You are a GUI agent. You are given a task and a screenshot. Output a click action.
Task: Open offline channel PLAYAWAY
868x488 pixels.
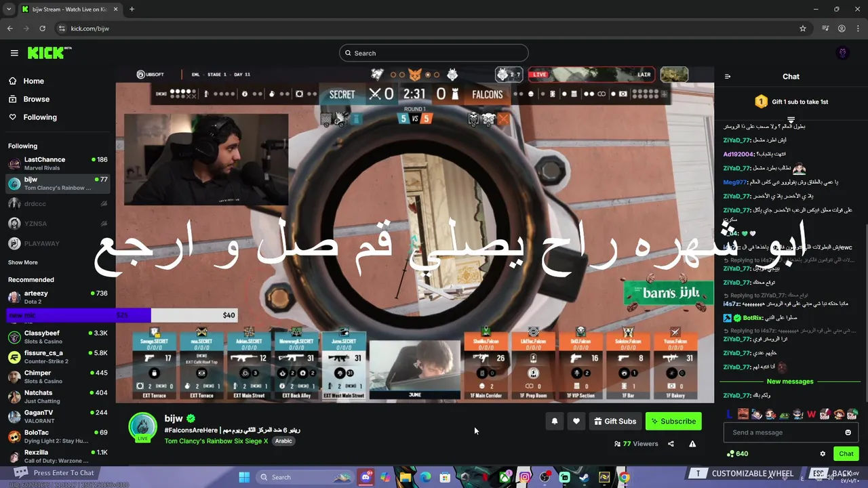[58, 243]
